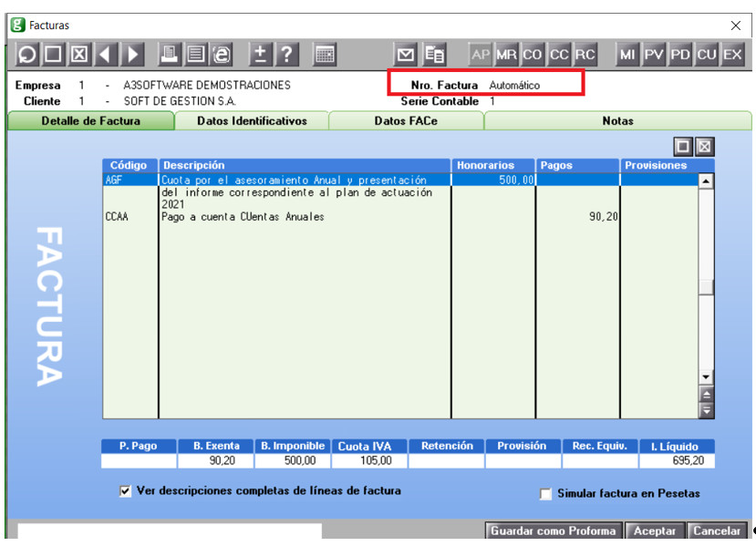The width and height of the screenshot is (756, 546).
Task: Click the EX toolbar button
Action: pos(732,55)
